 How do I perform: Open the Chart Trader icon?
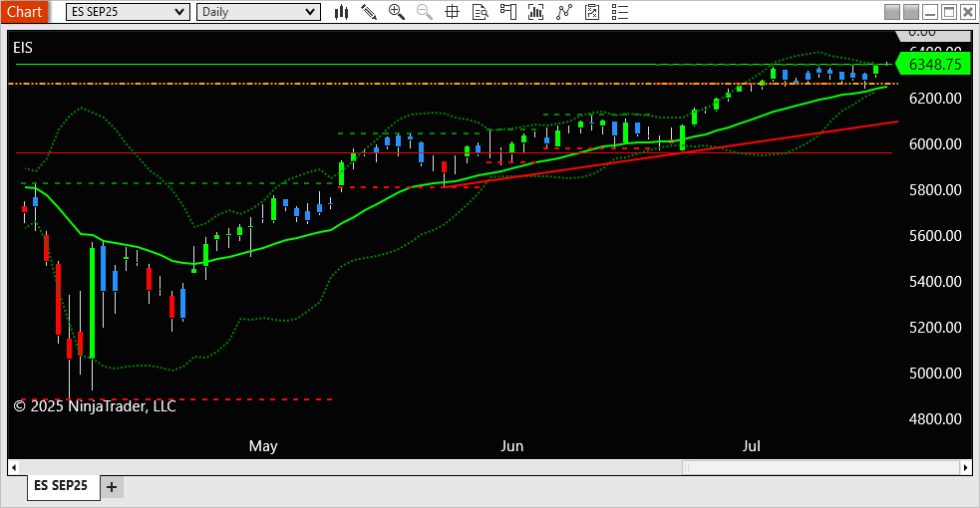pyautogui.click(x=508, y=12)
